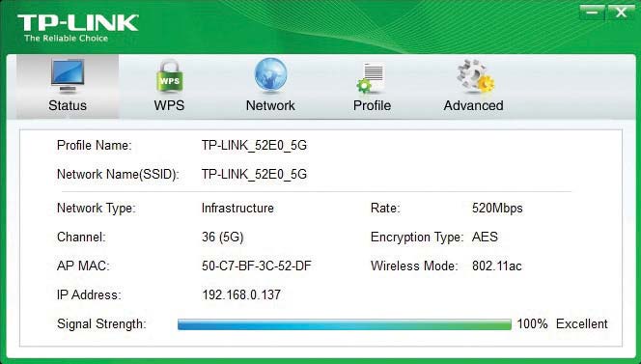The image size is (641, 364).
Task: Select the SSID value TP-LINK_52E0_5G
Action: tap(254, 174)
